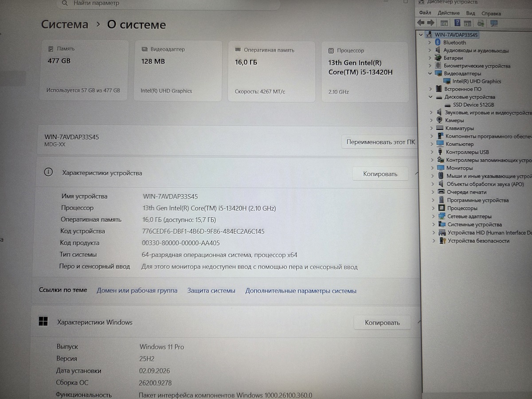Screen dimensions: 532x399
Task: Collapse the Видеоадаптеры node
Action: coord(430,74)
